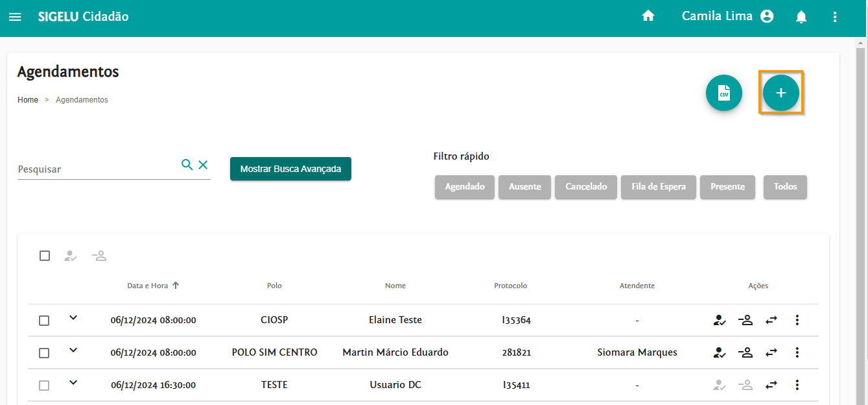This screenshot has width=868, height=405.
Task: Click the search magnifier icon
Action: (187, 165)
